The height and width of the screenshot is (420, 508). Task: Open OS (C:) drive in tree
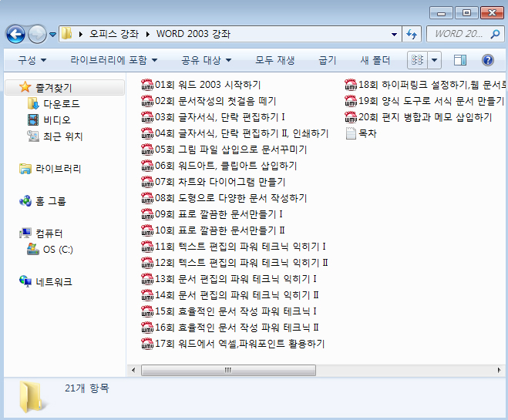tap(50, 250)
